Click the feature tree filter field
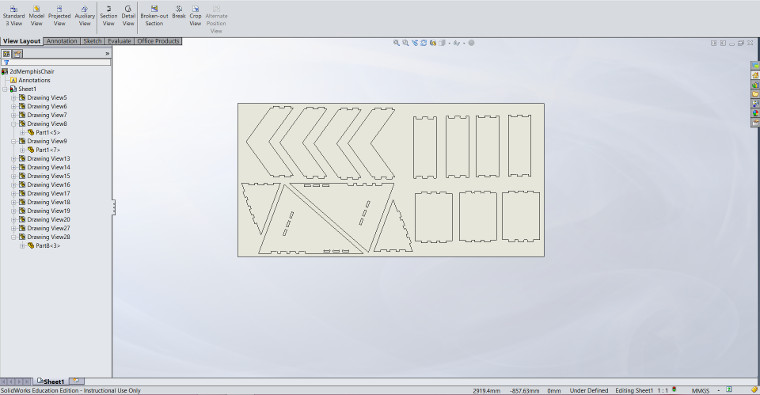 [x=56, y=63]
